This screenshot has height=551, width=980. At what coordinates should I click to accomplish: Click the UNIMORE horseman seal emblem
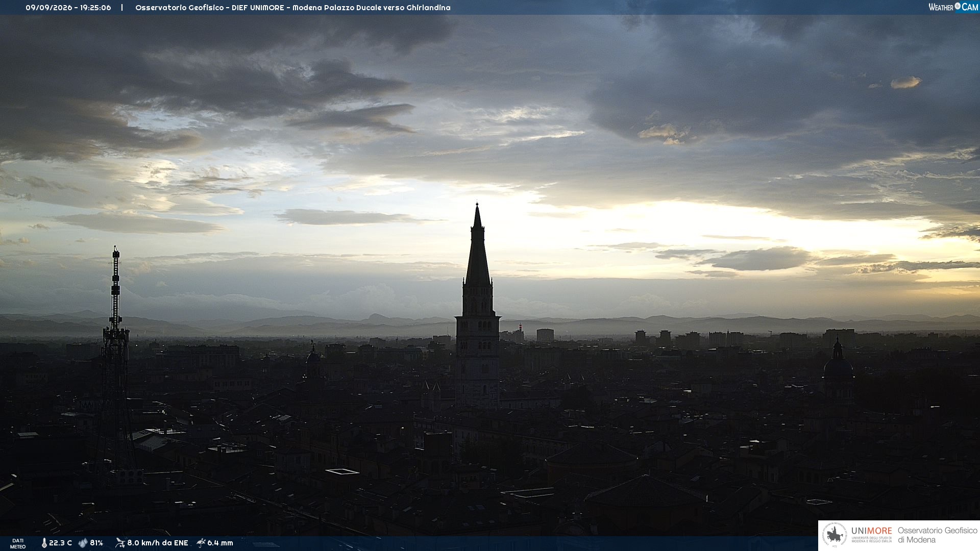pos(835,535)
